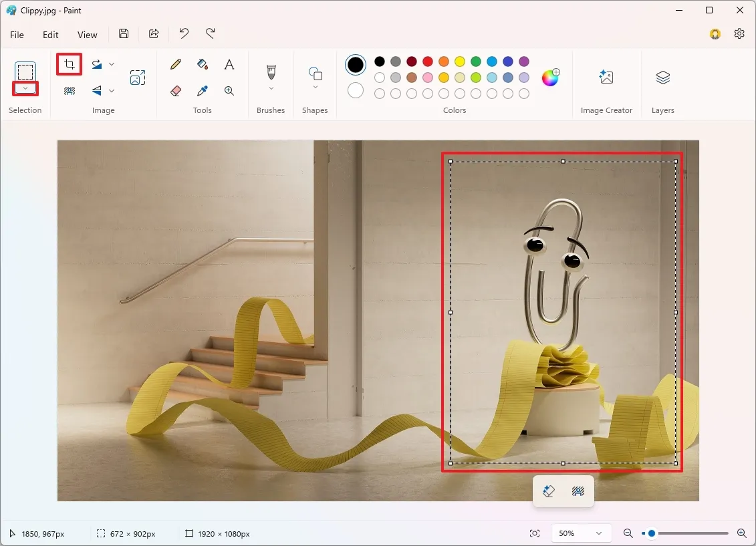Open the Brushes dropdown

(x=270, y=88)
